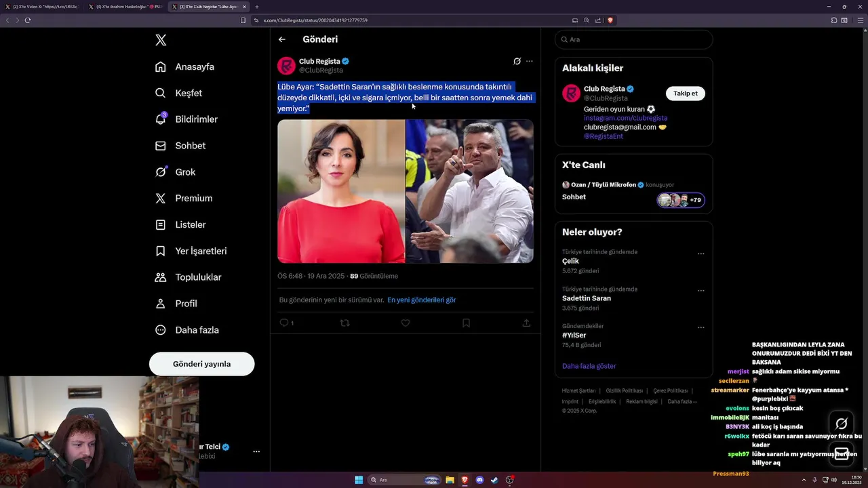
Task: Open Yer İşaretleri bookmarks
Action: click(x=191, y=251)
